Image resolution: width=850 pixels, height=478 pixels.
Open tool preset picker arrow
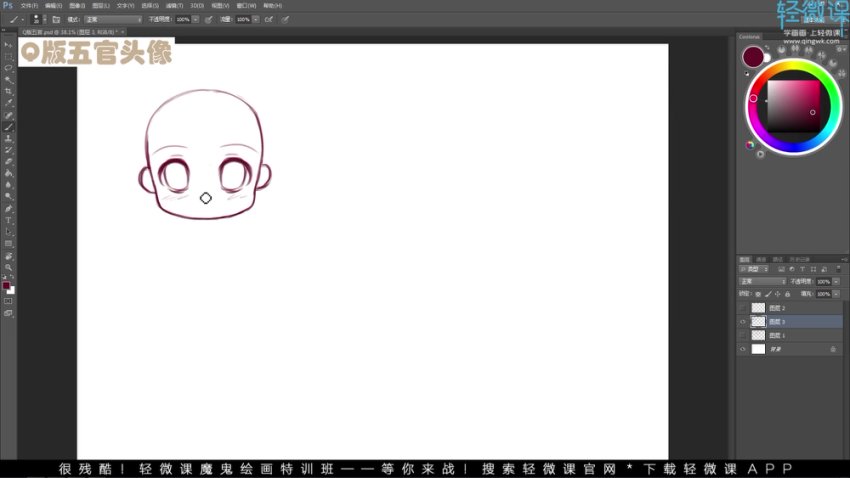(23, 20)
